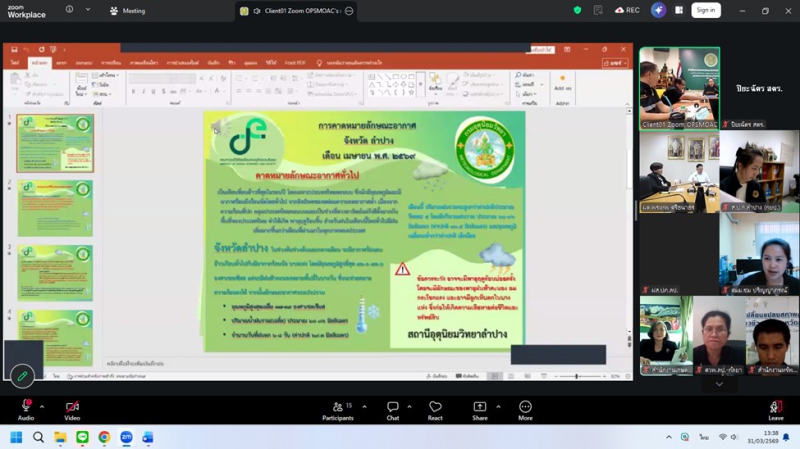800x449 pixels.
Task: Start camera with the Video button
Action: [72, 407]
